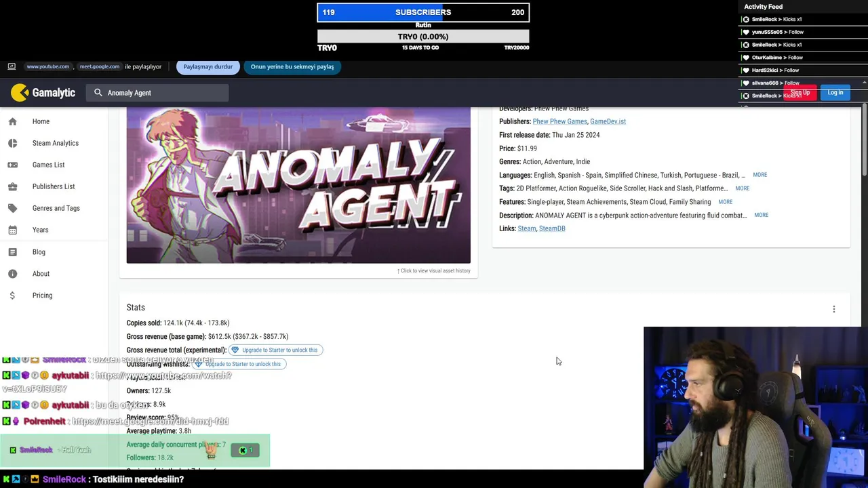Image resolution: width=868 pixels, height=488 pixels.
Task: Open Publishers List from sidebar
Action: click(54, 186)
